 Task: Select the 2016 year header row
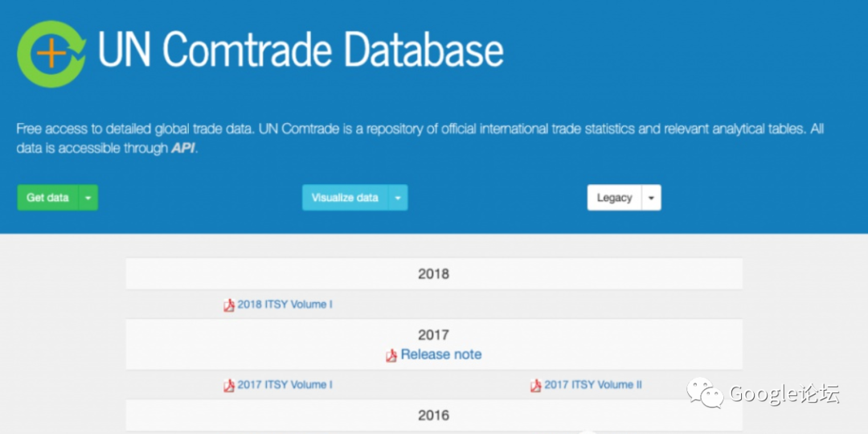pos(433,416)
